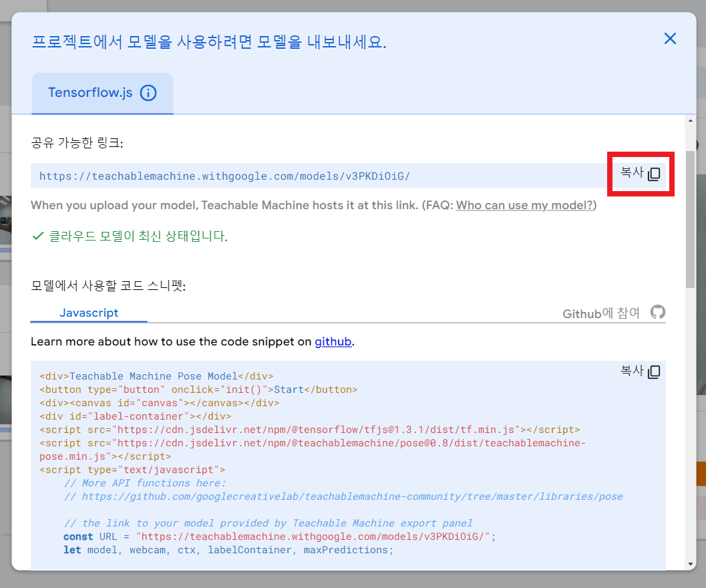Click the Tensorflow.js info icon
The height and width of the screenshot is (588, 706).
(x=148, y=93)
